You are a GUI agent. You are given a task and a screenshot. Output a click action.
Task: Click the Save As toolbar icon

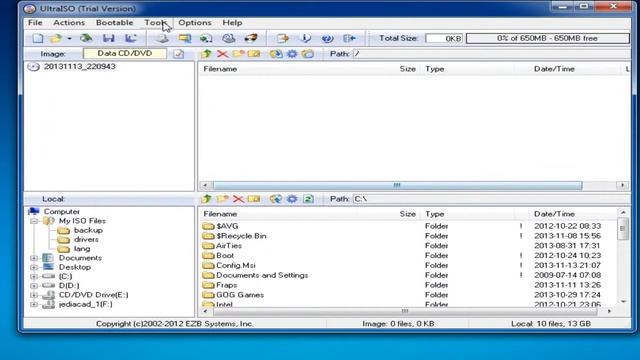[131, 38]
